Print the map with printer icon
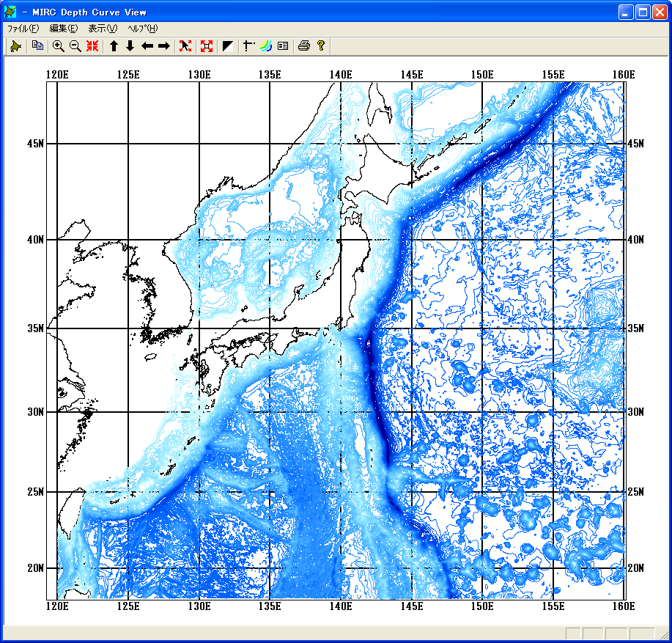672x643 pixels. [x=304, y=46]
